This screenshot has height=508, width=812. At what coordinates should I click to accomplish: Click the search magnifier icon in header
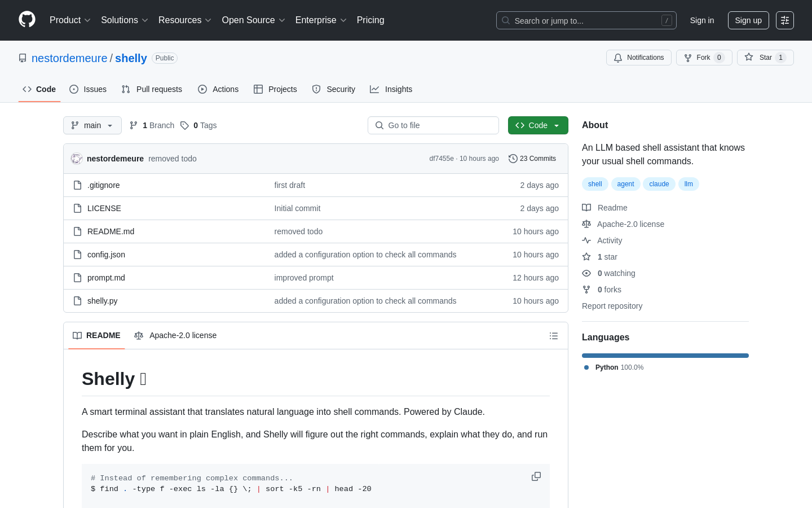(x=506, y=20)
